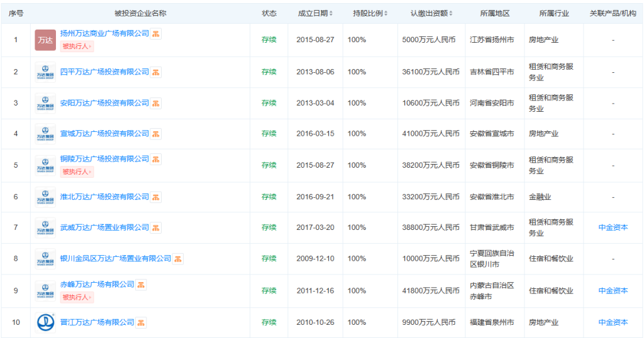Sort the table by 成立日期
Screen dimensions: 644x338
315,13
